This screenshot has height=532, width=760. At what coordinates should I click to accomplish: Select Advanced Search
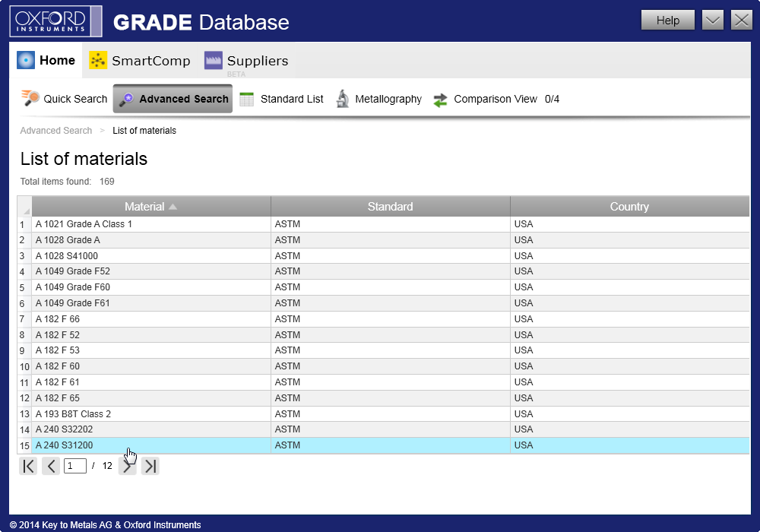pos(173,99)
